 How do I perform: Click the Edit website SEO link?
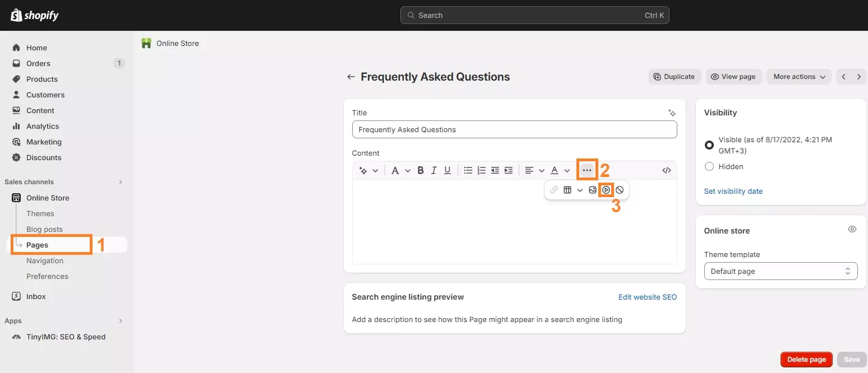tap(647, 297)
